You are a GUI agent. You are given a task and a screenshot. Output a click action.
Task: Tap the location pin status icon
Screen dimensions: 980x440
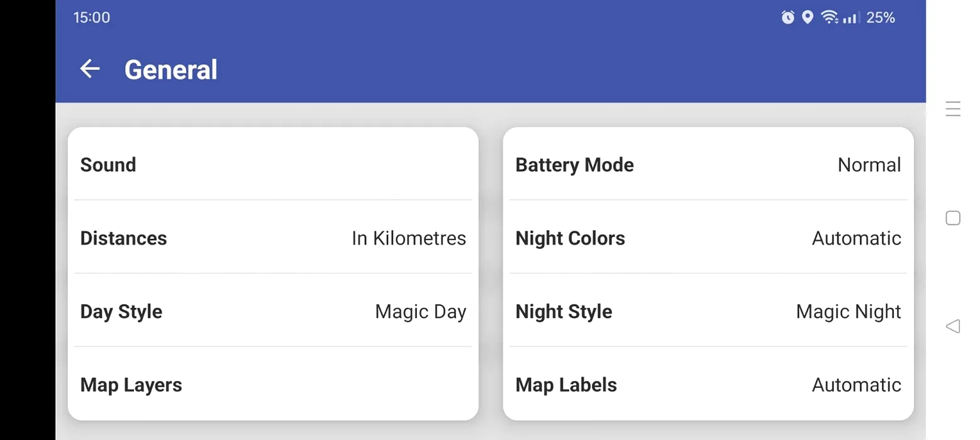click(x=808, y=18)
